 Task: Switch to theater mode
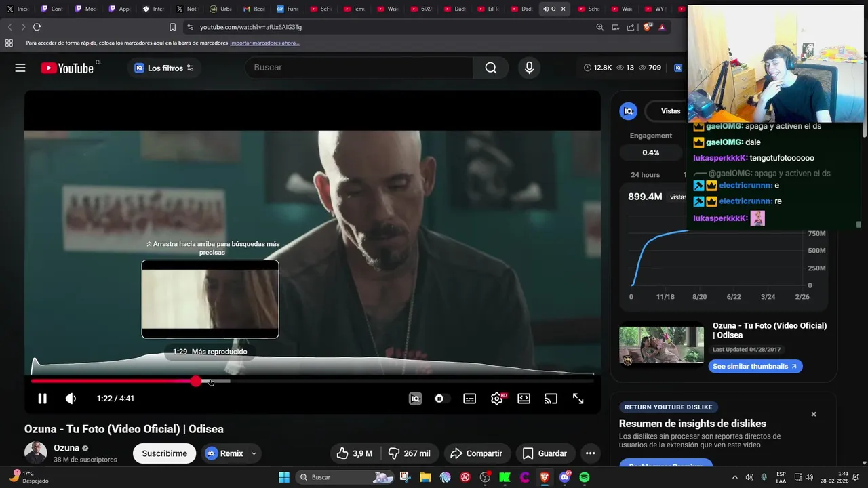[x=524, y=399]
